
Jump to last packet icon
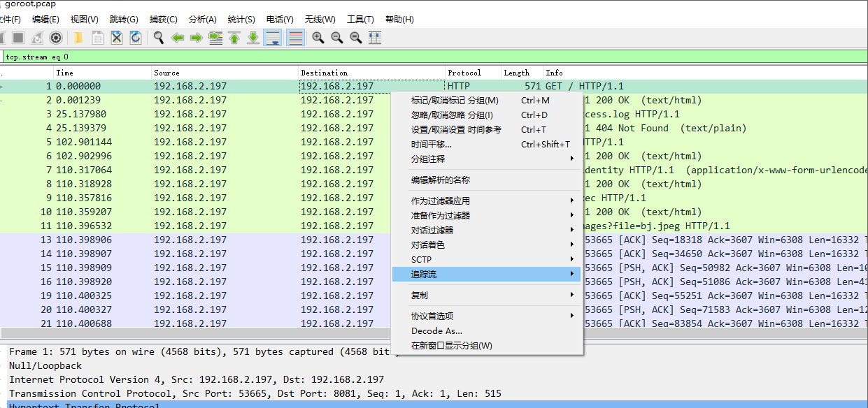(x=253, y=38)
